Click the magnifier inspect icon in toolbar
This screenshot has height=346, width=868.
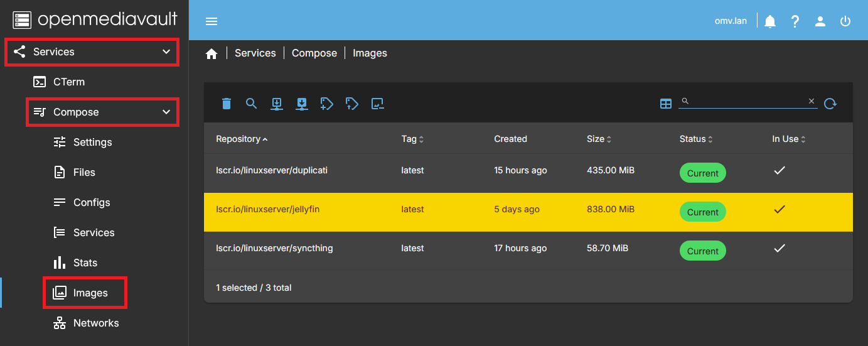click(x=252, y=104)
